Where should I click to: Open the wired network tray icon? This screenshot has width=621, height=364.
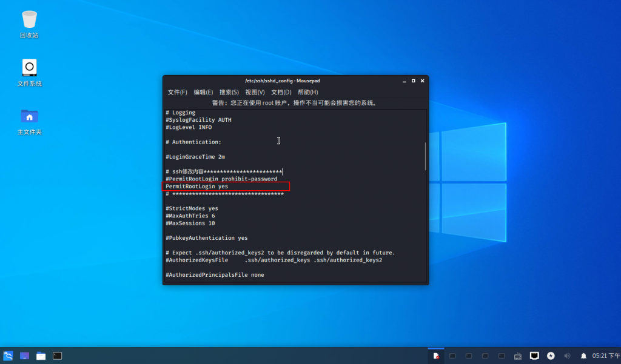[534, 356]
